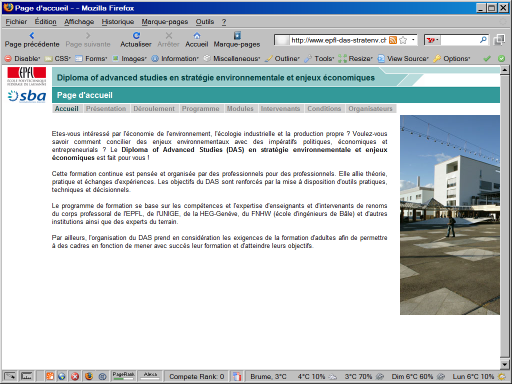Switch to the Organisateurs tab
Viewport: 512px width, 384px height.
pos(370,109)
